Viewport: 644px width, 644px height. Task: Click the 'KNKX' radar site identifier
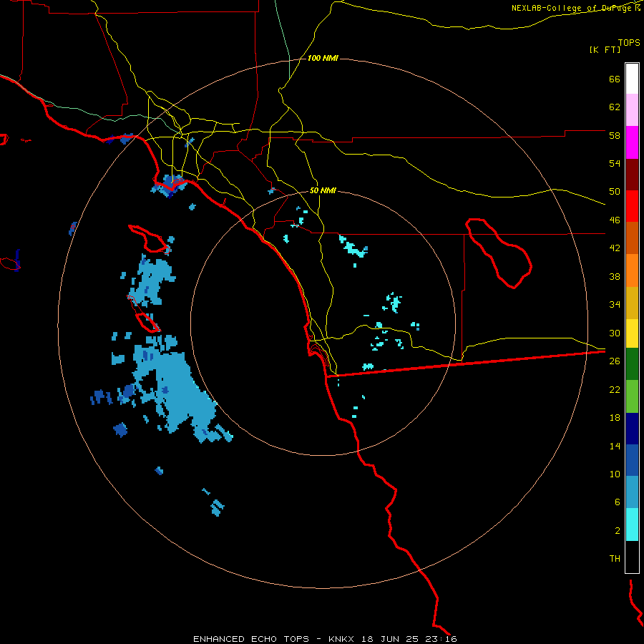coord(342,639)
